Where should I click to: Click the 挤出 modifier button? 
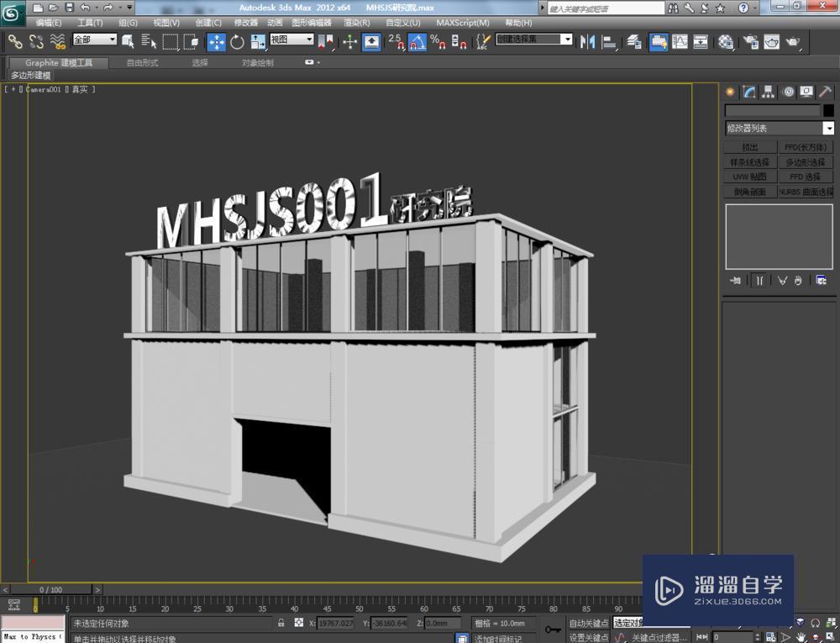749,147
